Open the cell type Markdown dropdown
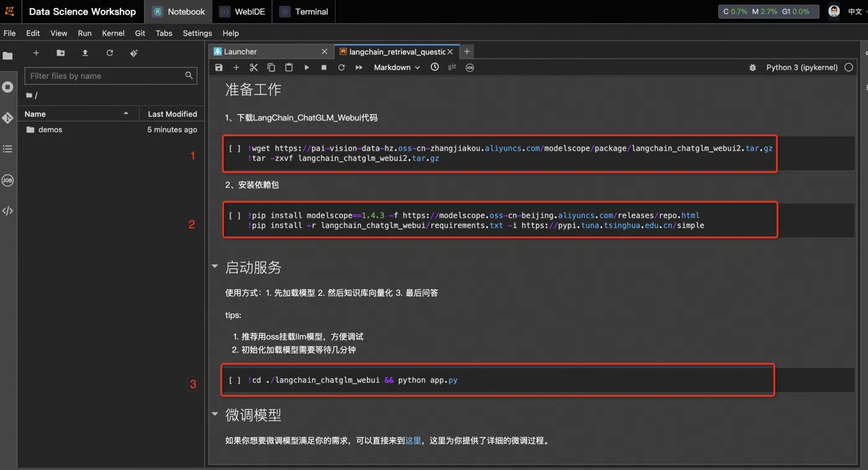The height and width of the screenshot is (470, 868). tap(397, 68)
